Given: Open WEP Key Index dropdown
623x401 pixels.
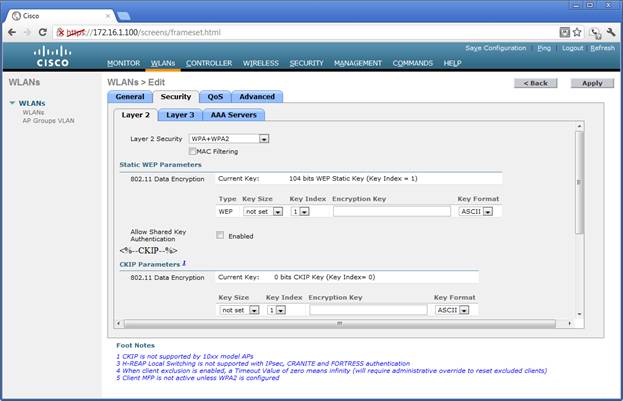Looking at the screenshot, I should click(300, 211).
